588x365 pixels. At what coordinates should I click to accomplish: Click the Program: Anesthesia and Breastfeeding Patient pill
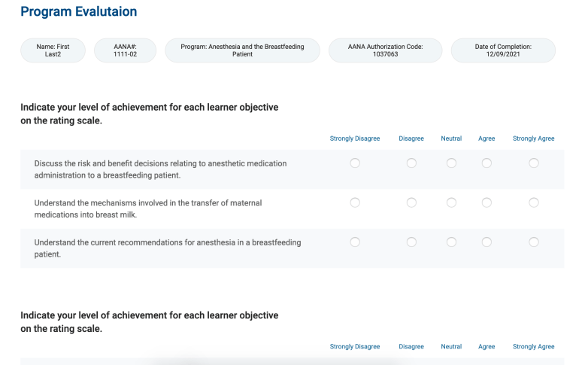242,50
